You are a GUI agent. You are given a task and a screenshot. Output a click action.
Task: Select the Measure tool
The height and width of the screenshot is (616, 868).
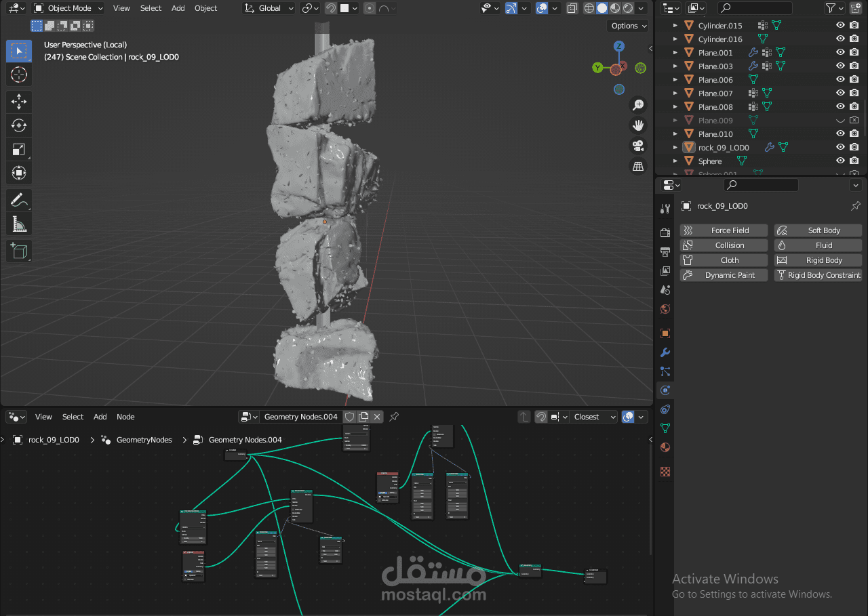coord(19,224)
